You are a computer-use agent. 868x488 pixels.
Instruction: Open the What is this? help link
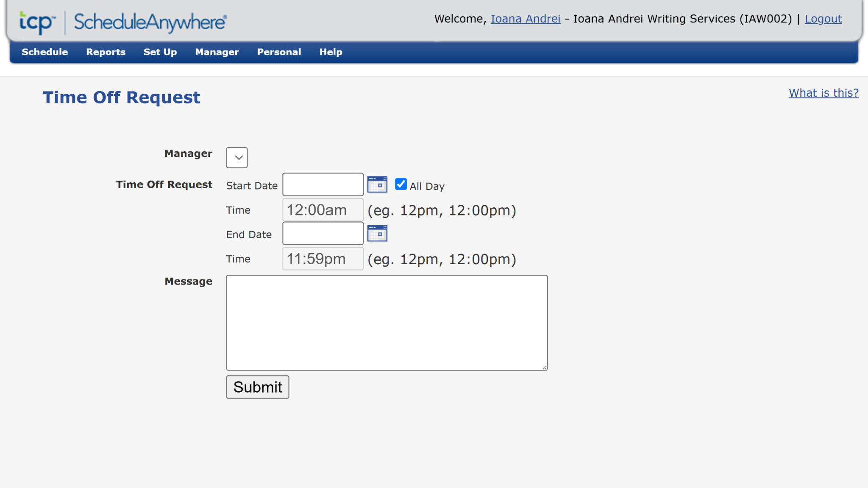coord(823,92)
